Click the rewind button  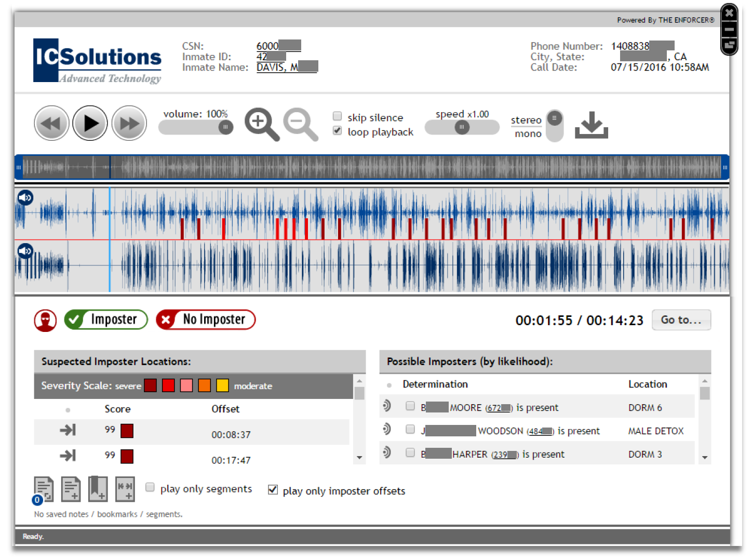pyautogui.click(x=51, y=124)
